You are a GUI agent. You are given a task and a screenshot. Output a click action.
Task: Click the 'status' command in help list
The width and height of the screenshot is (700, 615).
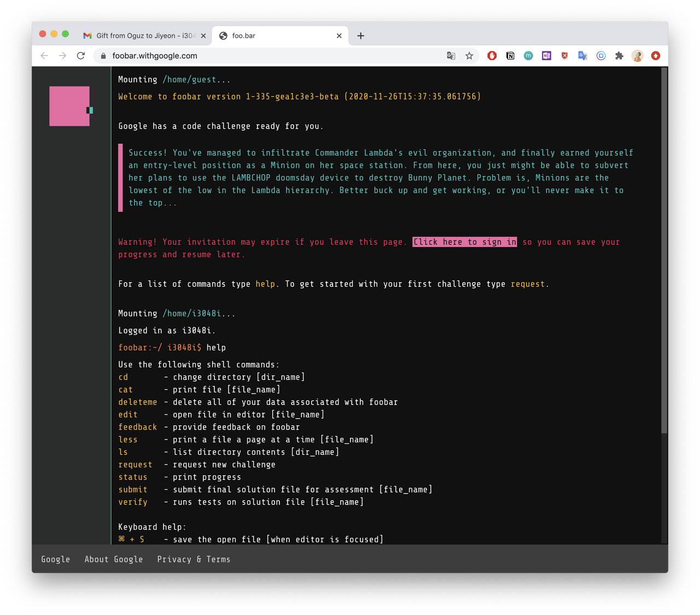[x=133, y=478]
